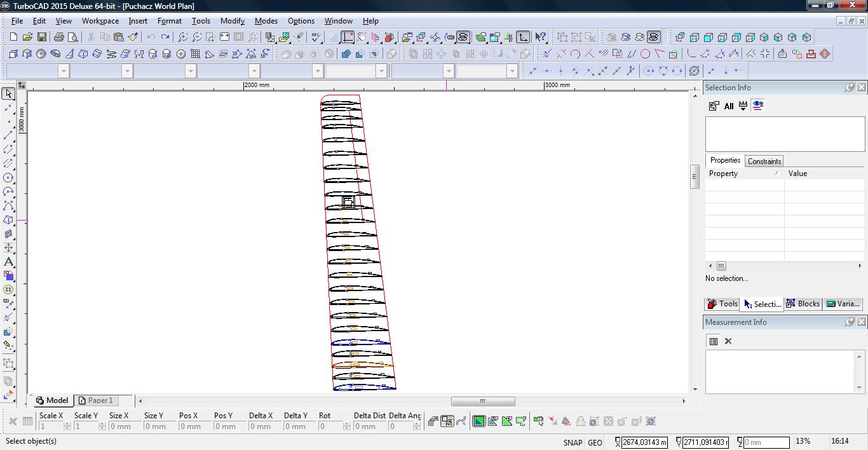Open the first property toolbar dropdown
Viewport: 868px width, 450px height.
click(x=63, y=71)
